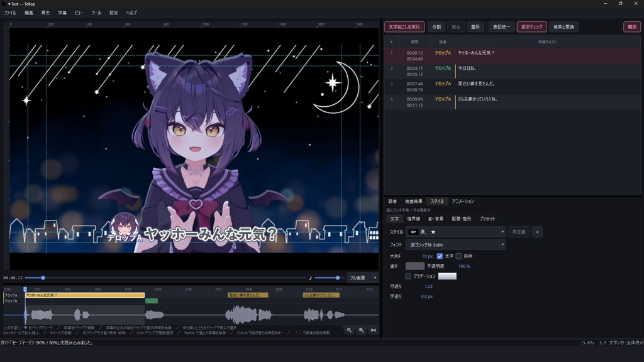
Task: Click the timeline zoom-in magnifier icon
Action: click(x=361, y=330)
